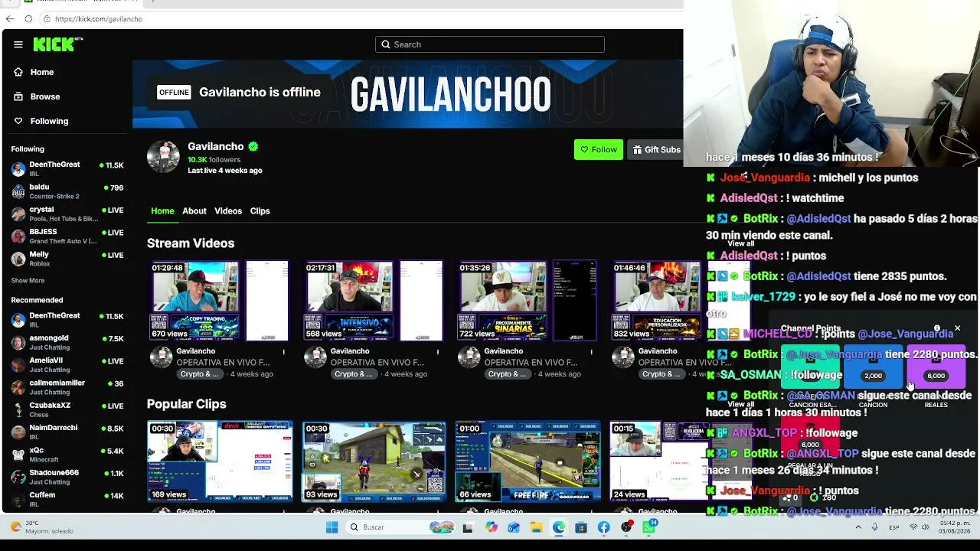Play the 01:35:26 stream video
Screen dimensions: 980x551
[x=528, y=301]
